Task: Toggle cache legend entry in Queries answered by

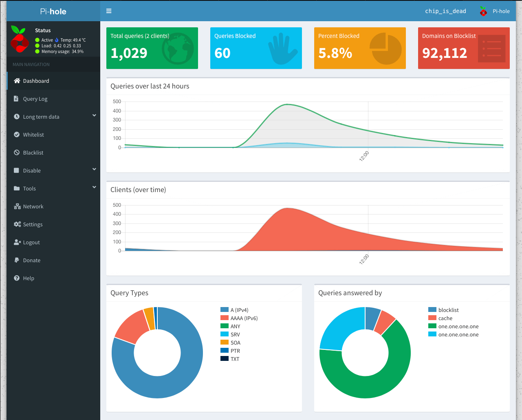Action: click(x=441, y=318)
